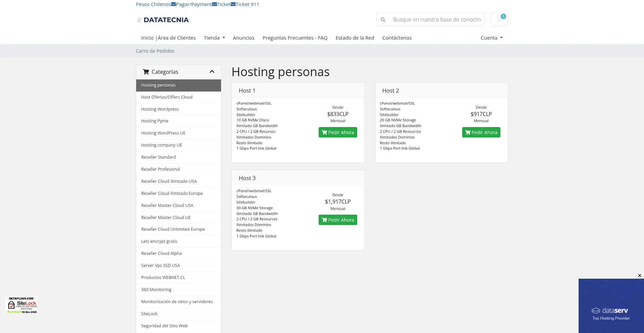The width and height of the screenshot is (644, 333).
Task: Open the Tienda dropdown menu
Action: [x=214, y=38]
